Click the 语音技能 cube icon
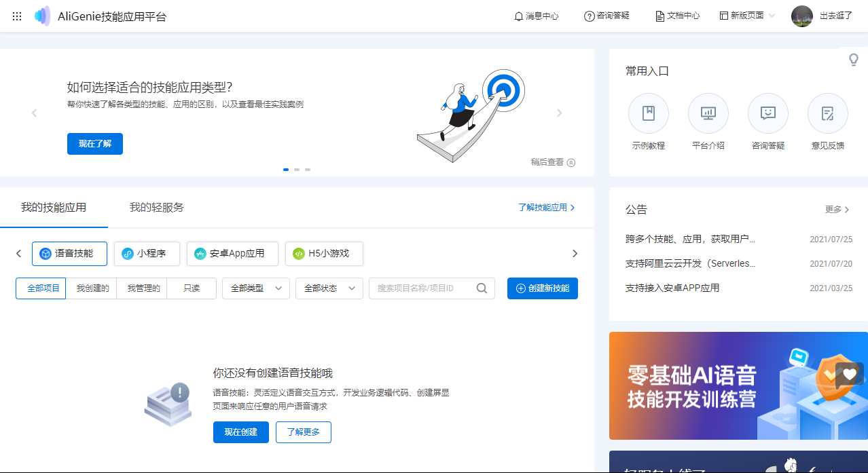 coord(46,254)
